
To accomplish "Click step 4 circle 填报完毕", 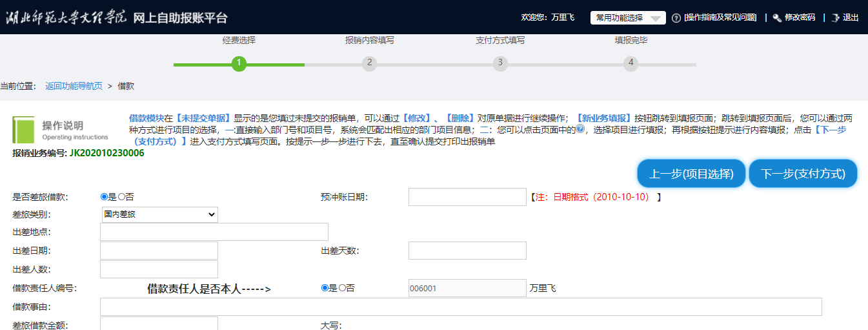I will (x=631, y=63).
